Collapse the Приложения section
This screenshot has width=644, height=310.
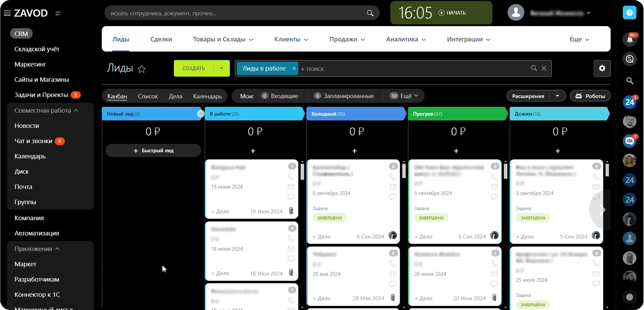click(x=57, y=249)
